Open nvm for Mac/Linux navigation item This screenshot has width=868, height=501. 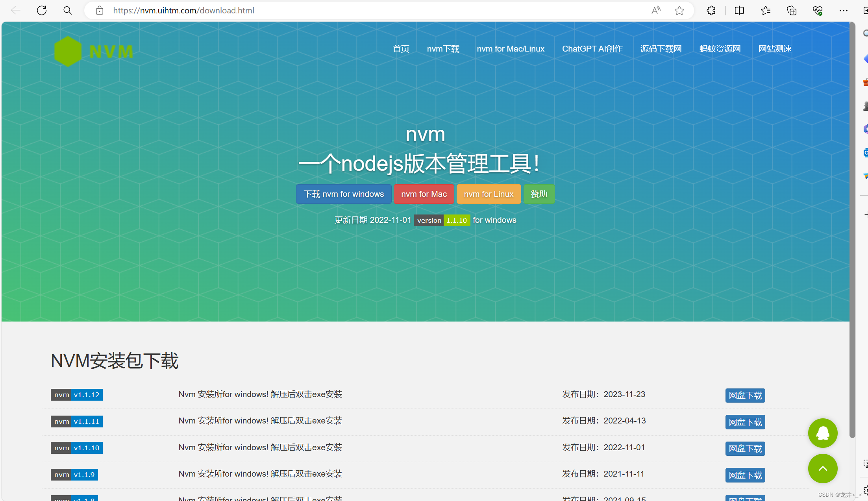click(511, 49)
